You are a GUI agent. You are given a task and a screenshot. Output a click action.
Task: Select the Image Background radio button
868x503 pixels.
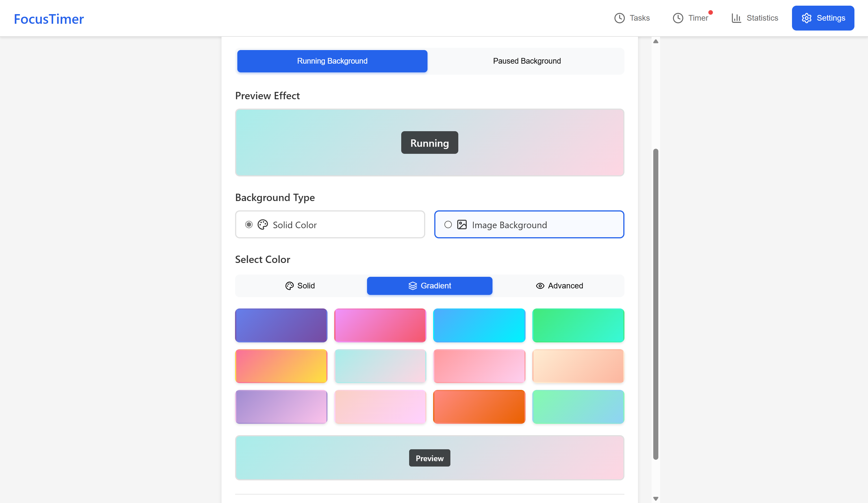pos(448,225)
